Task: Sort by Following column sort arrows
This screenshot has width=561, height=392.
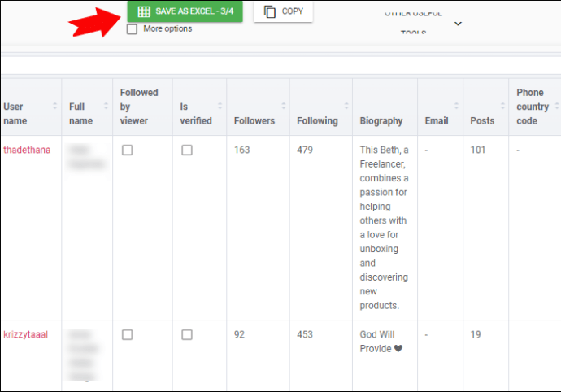Action: click(x=346, y=107)
